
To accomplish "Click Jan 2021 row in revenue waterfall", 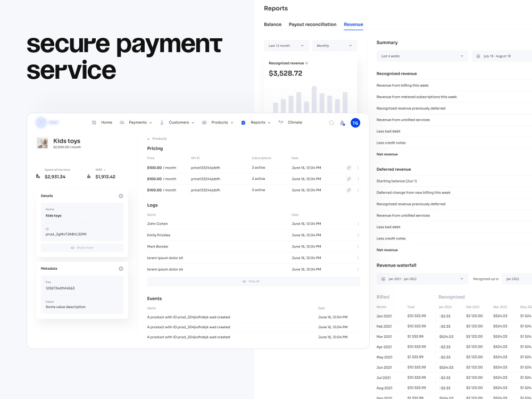I will pos(454,316).
